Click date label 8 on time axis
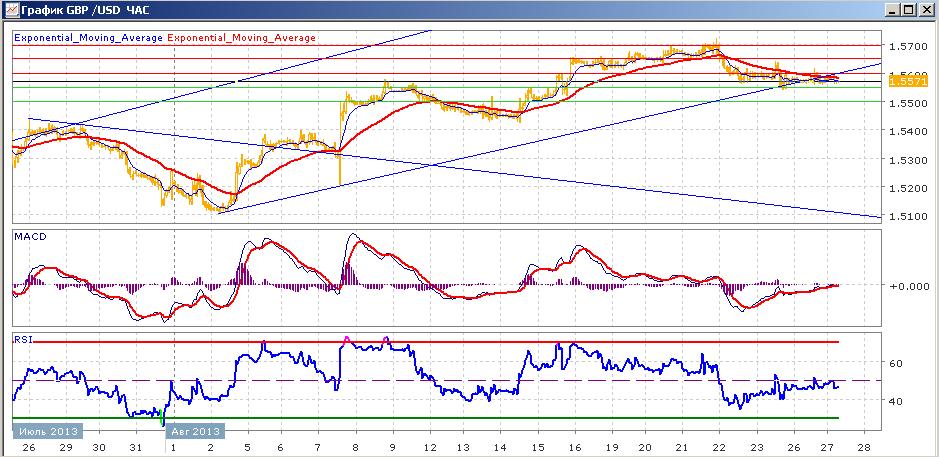Image resolution: width=939 pixels, height=457 pixels. click(356, 447)
